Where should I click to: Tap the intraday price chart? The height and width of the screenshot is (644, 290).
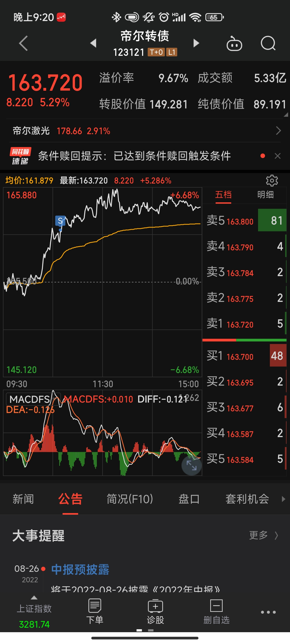pyautogui.click(x=103, y=282)
